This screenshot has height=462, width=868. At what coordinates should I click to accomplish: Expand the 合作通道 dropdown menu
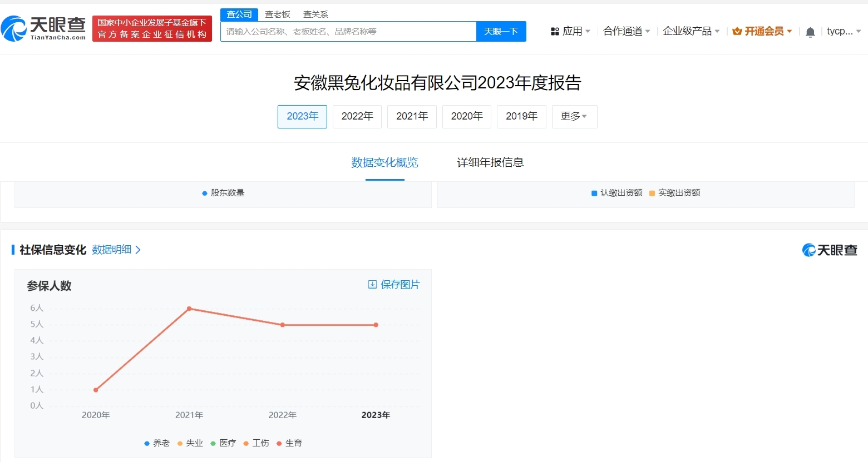pos(627,32)
